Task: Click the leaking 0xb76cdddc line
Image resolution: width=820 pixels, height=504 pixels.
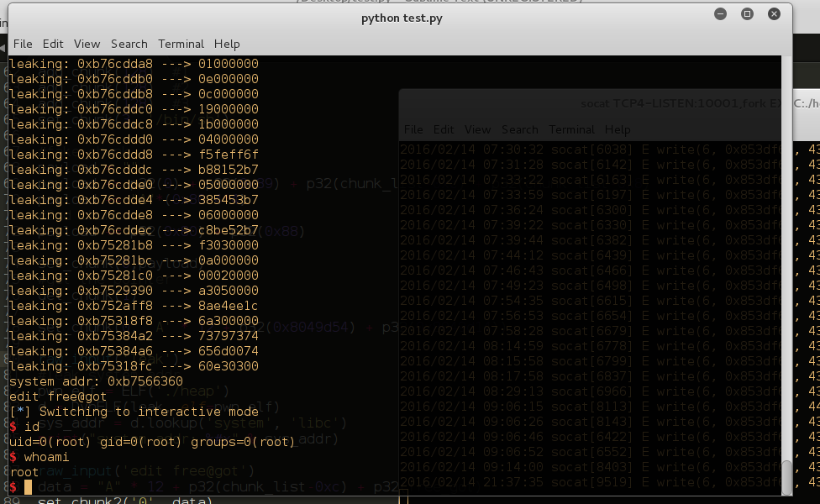Action: tap(134, 170)
